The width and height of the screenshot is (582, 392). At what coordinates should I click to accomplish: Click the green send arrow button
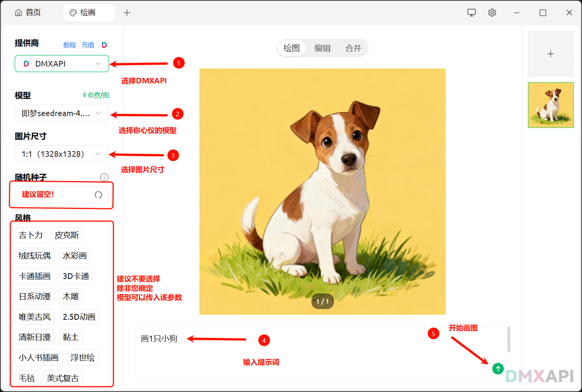click(x=498, y=368)
